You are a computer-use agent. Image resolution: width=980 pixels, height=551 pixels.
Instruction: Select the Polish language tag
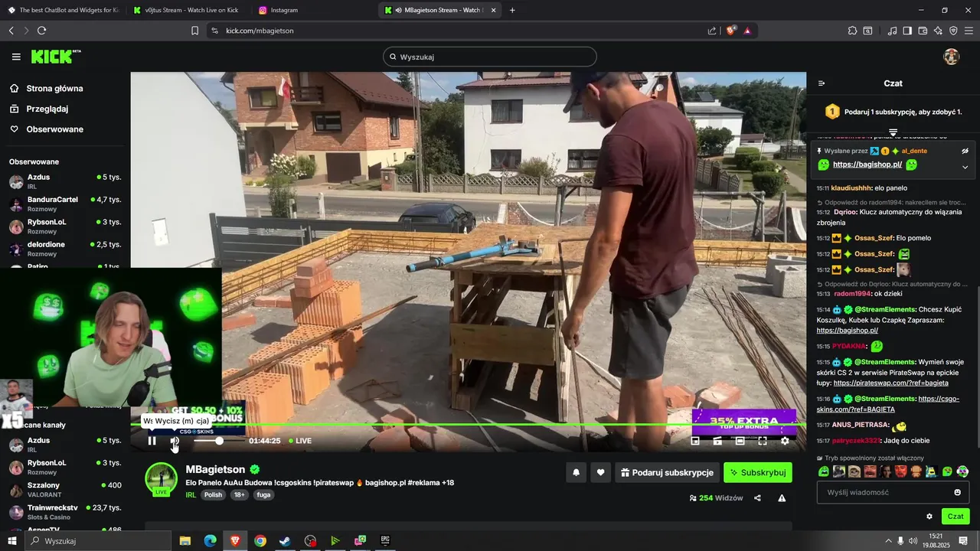coord(213,494)
